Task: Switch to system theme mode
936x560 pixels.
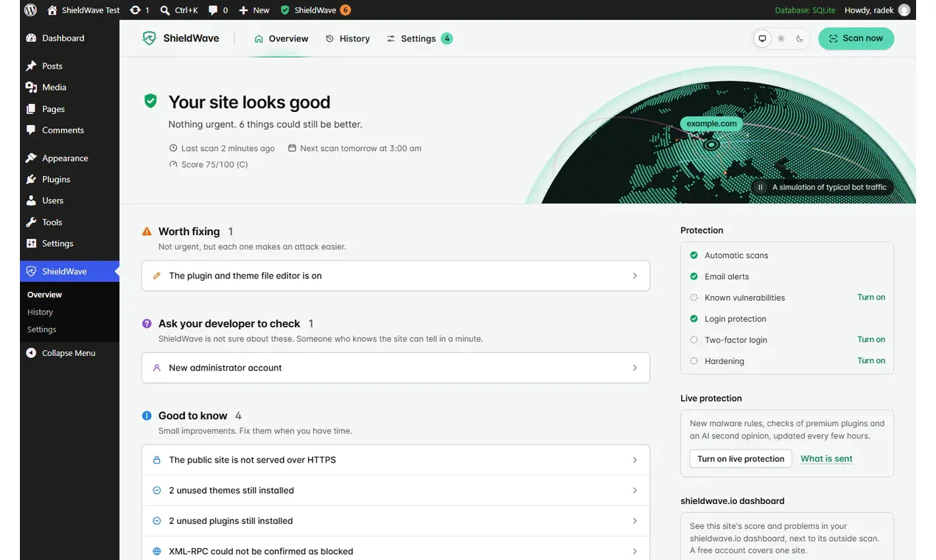Action: (762, 38)
